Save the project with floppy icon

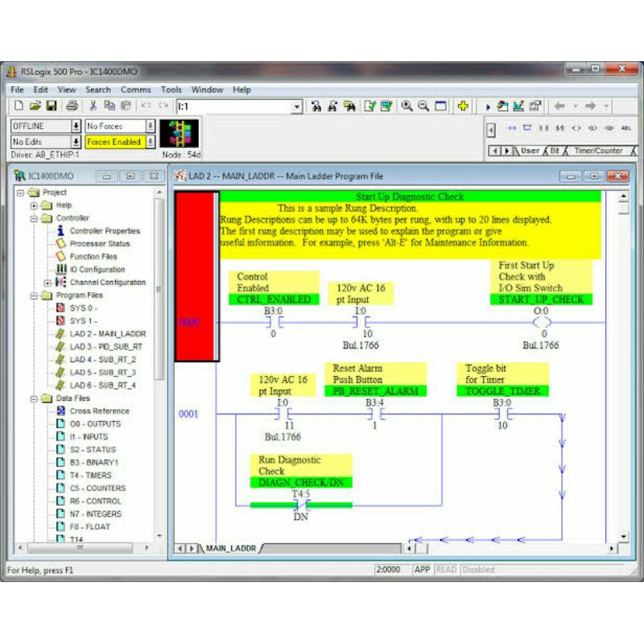pos(51,106)
